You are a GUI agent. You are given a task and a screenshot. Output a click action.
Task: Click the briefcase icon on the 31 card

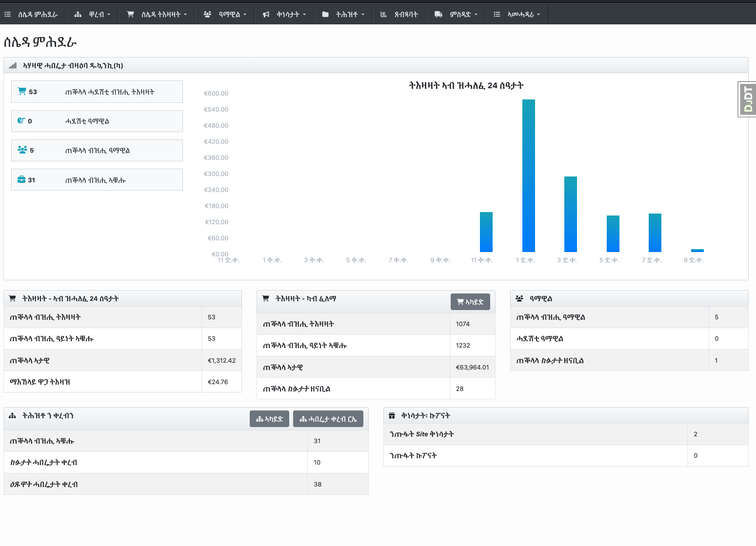pos(22,179)
